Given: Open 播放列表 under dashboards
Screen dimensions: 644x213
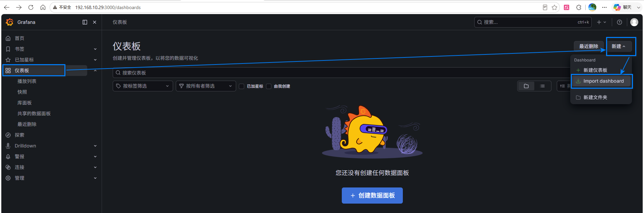Looking at the screenshot, I should click(27, 81).
